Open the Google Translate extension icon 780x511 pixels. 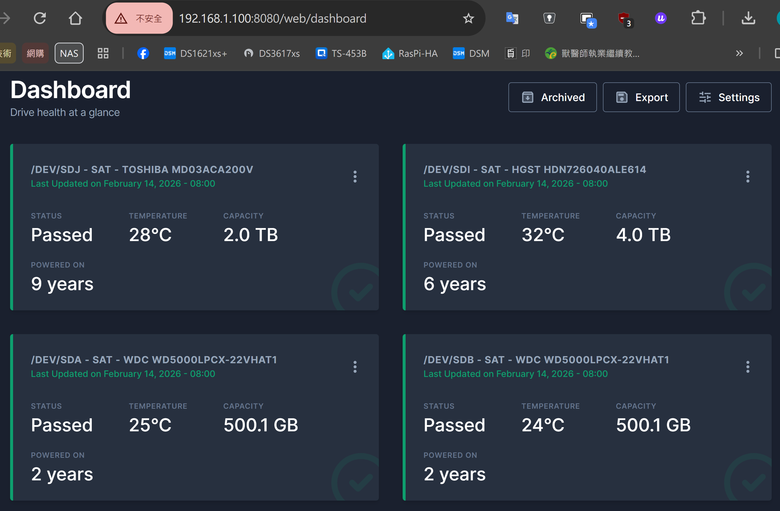pyautogui.click(x=512, y=18)
